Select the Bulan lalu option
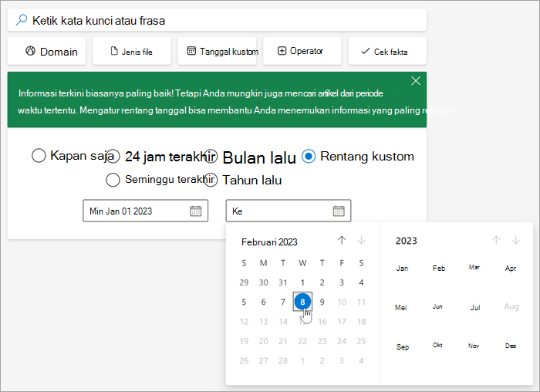Image resolution: width=540 pixels, height=392 pixels. click(211, 156)
